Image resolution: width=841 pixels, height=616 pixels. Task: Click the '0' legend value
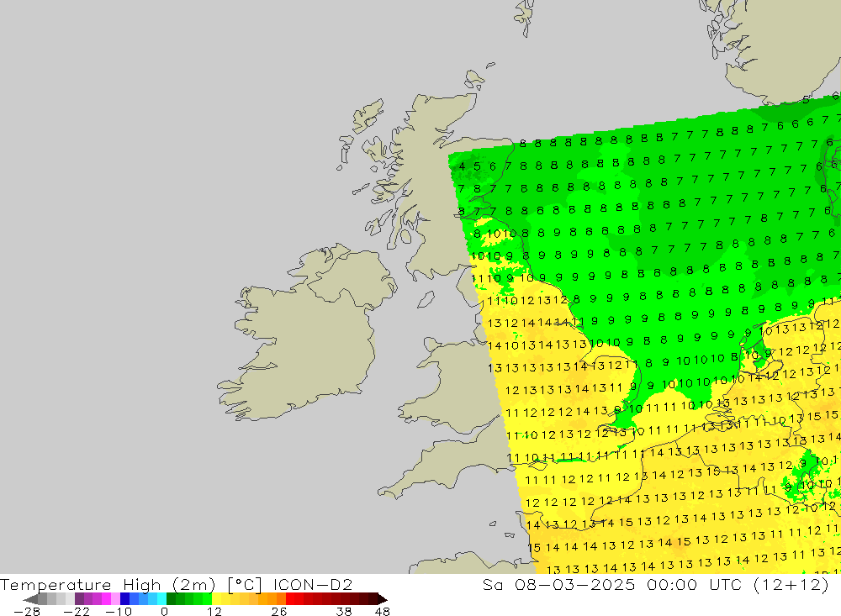point(165,611)
